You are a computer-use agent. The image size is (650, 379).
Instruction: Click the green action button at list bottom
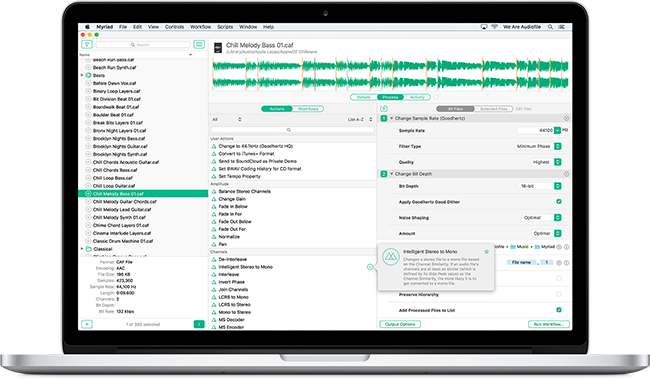coord(199,324)
